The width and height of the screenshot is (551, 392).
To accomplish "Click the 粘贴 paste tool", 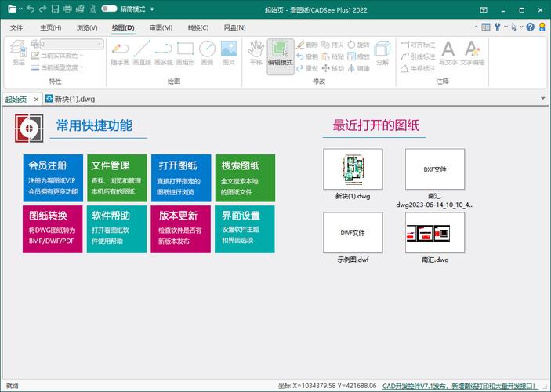I will (333, 56).
